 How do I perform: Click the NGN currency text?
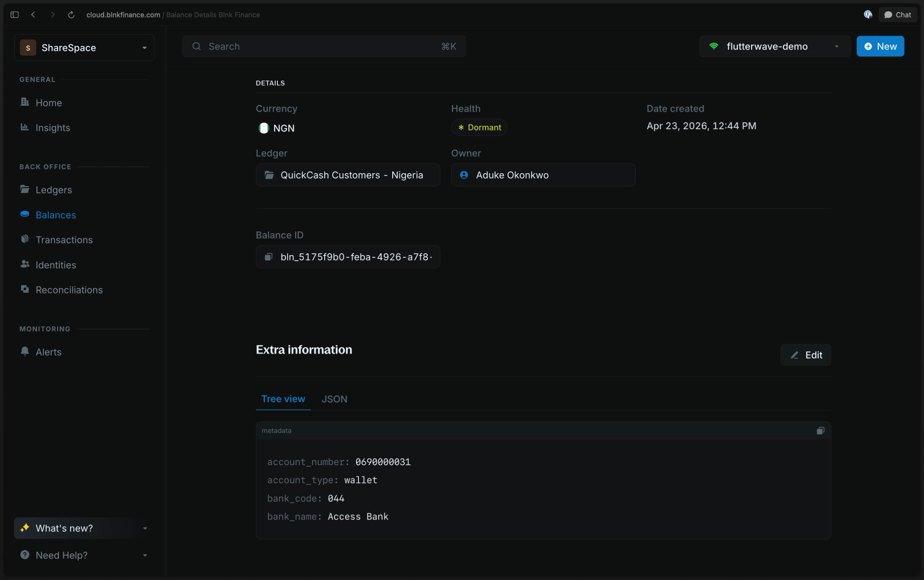[x=284, y=128]
